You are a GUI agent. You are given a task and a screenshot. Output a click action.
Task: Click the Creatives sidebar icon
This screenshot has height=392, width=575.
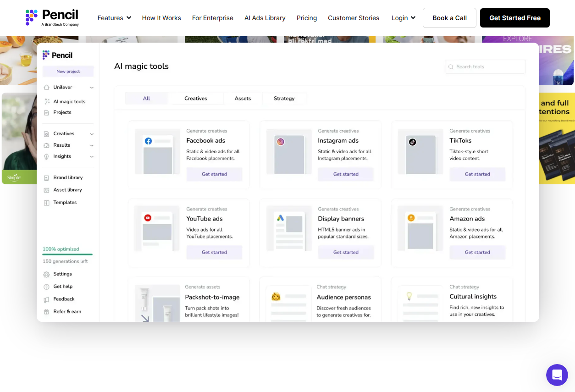(46, 134)
